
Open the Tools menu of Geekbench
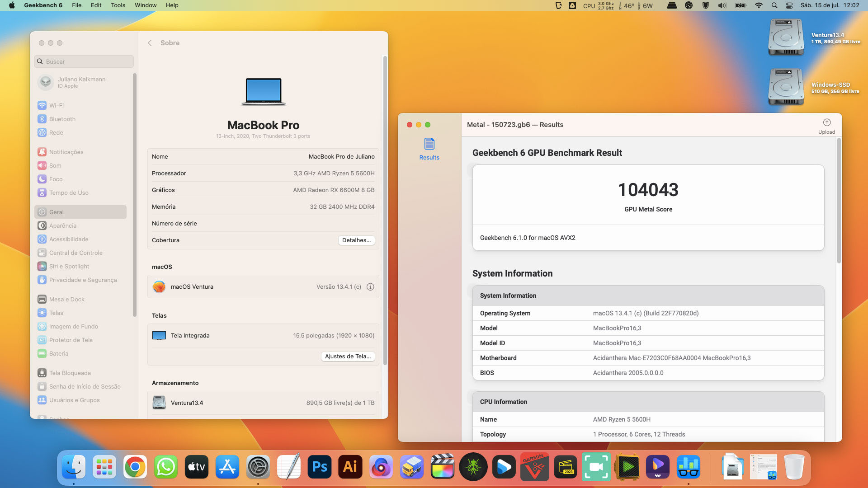tap(118, 5)
